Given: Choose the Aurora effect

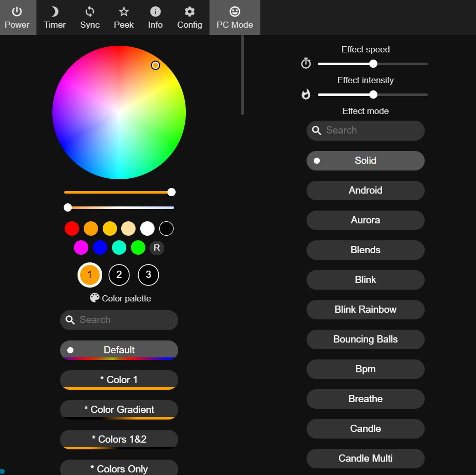Looking at the screenshot, I should (x=365, y=220).
